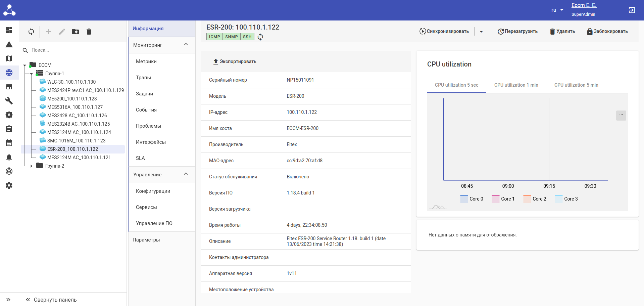The width and height of the screenshot is (644, 306).
Task: Switch to CPU utilization 1 min tab
Action: pyautogui.click(x=516, y=85)
